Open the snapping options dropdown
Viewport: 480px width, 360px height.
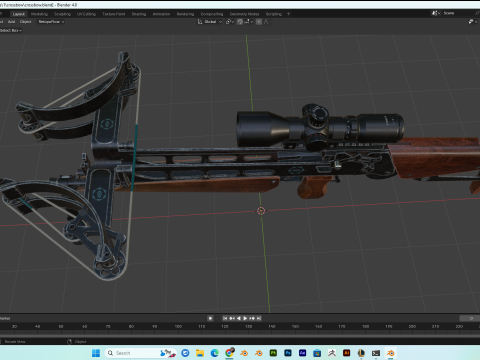coord(249,22)
